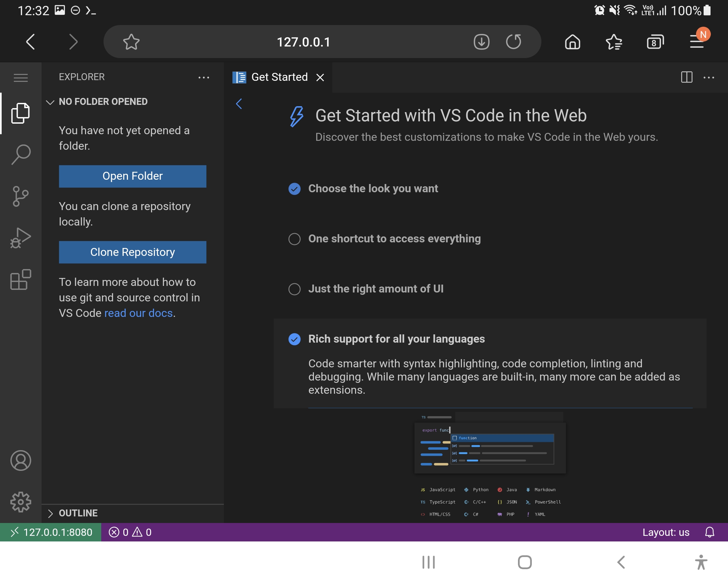Click the Open Folder button
This screenshot has width=728, height=583.
tap(132, 176)
